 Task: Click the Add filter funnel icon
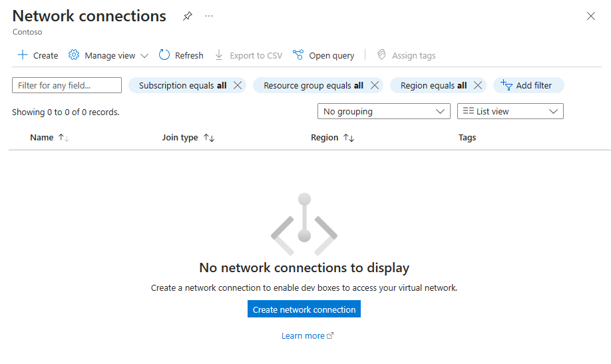click(507, 85)
